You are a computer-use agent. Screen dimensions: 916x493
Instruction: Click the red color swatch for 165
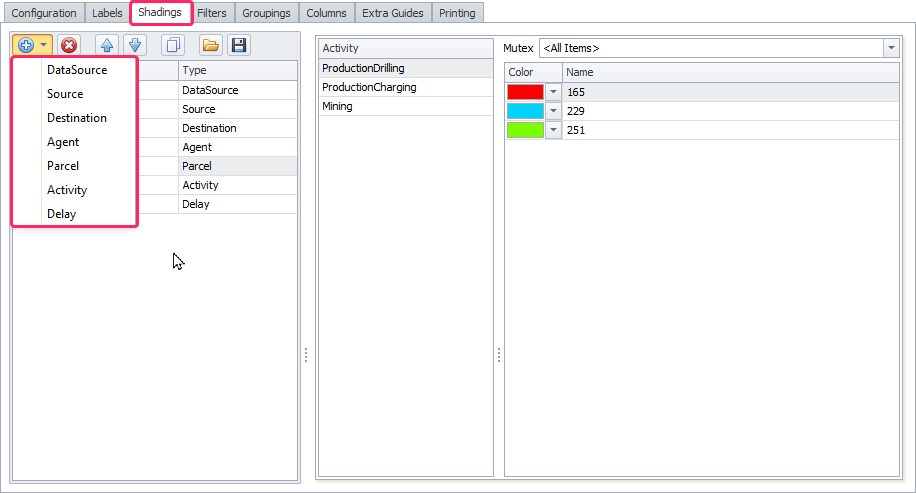[x=525, y=92]
